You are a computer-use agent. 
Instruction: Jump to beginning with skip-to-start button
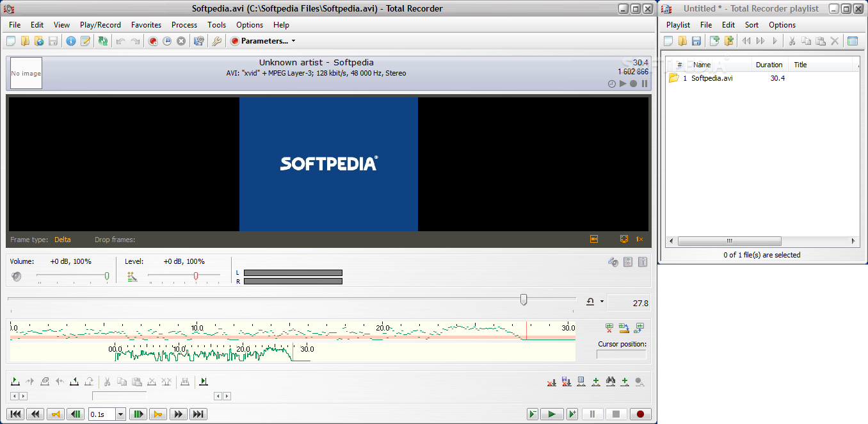15,414
